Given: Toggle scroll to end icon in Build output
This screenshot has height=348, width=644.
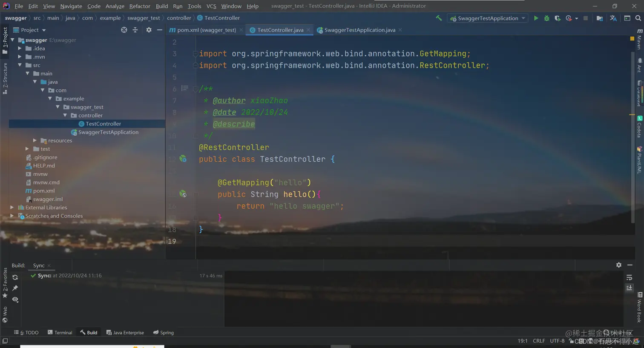Looking at the screenshot, I should (629, 288).
